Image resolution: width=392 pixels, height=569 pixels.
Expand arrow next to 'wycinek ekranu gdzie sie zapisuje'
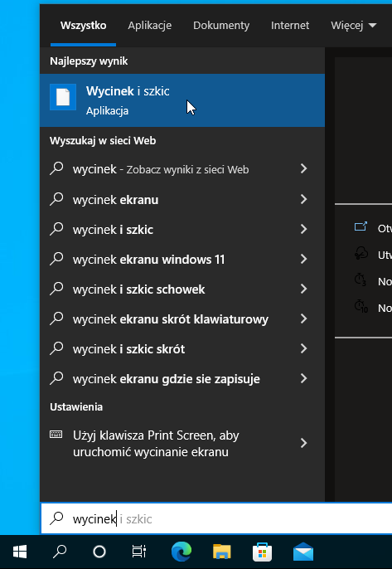coord(304,378)
